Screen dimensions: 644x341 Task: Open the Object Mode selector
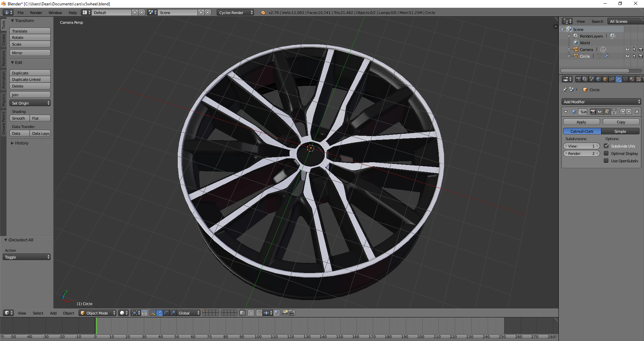[98, 313]
